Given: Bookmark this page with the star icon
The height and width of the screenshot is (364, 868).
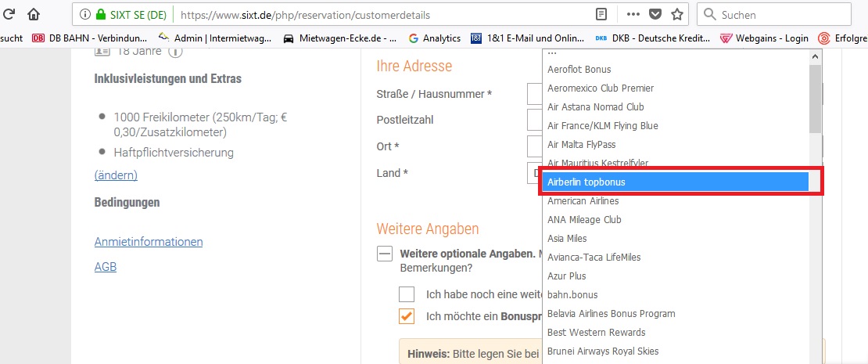Looking at the screenshot, I should pos(676,14).
